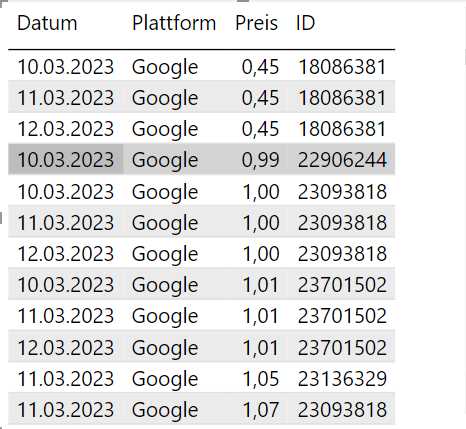
Task: Select ID 18086381 in row 12.03.2023
Action: (342, 129)
